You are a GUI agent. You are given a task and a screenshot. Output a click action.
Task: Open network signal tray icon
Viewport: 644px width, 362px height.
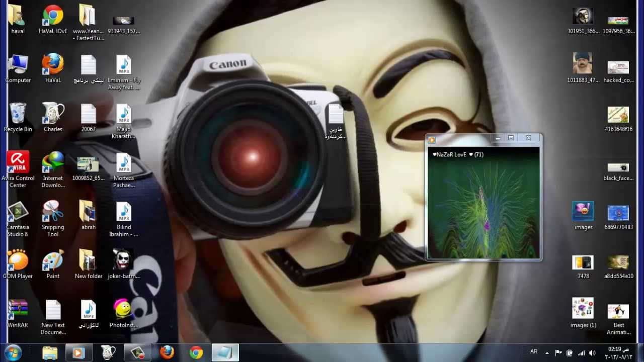click(581, 353)
